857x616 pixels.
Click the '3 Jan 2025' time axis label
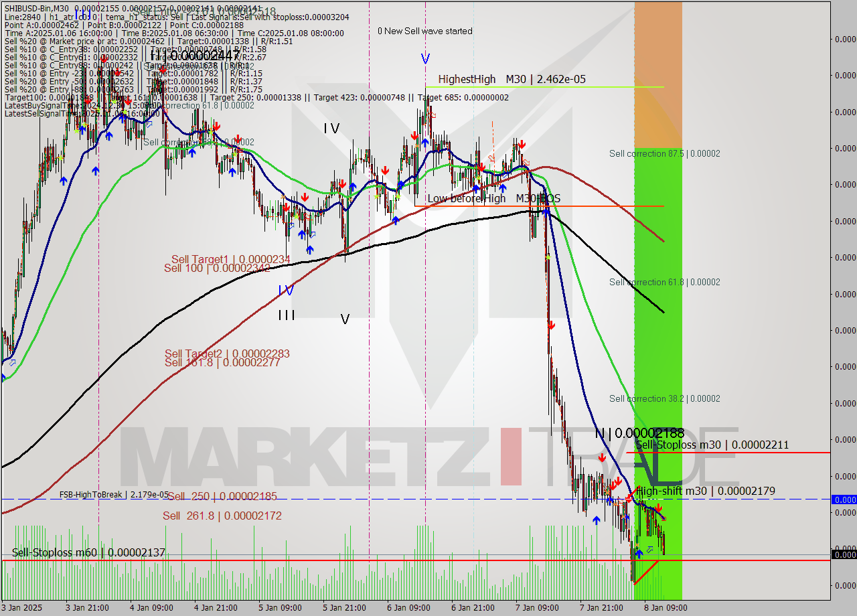tap(22, 608)
